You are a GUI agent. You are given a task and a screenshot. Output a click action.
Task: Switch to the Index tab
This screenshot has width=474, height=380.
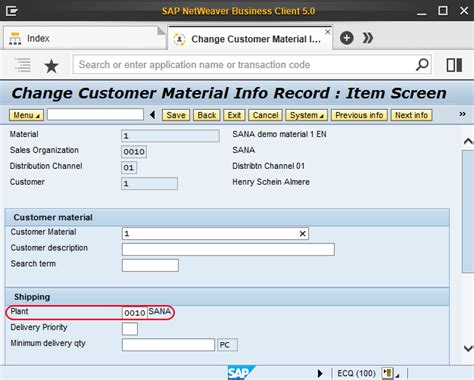tap(84, 38)
